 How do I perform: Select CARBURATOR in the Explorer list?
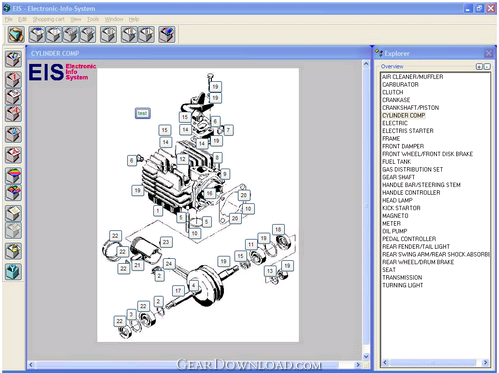pyautogui.click(x=400, y=85)
